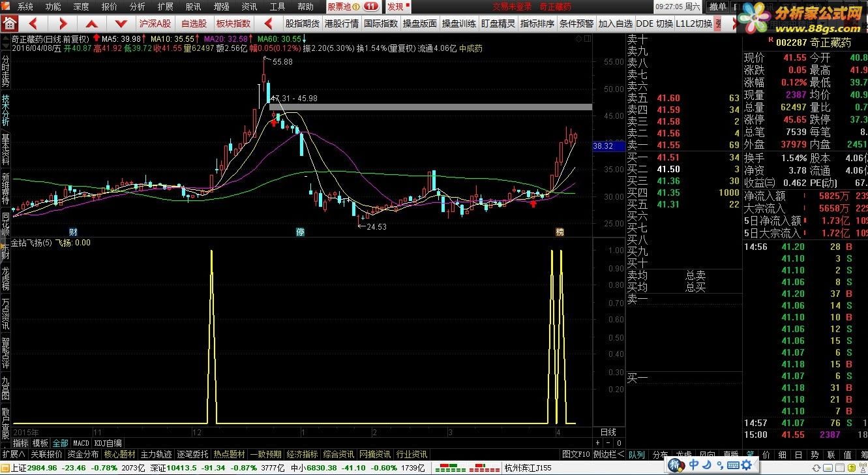Click the minus zoom icon under the price axis
868x475 pixels.
click(609, 444)
